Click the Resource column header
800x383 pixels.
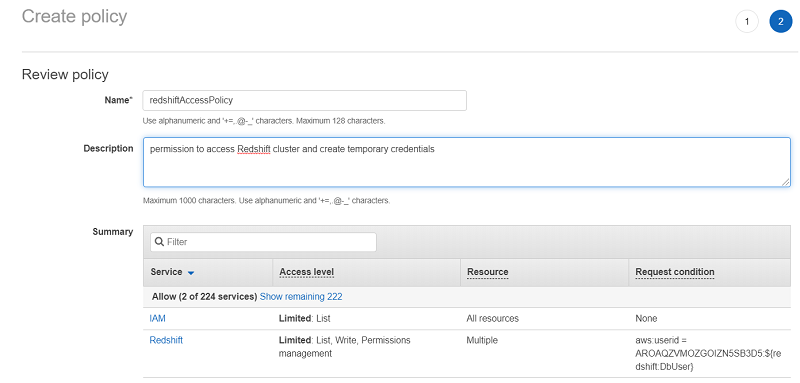tap(488, 272)
